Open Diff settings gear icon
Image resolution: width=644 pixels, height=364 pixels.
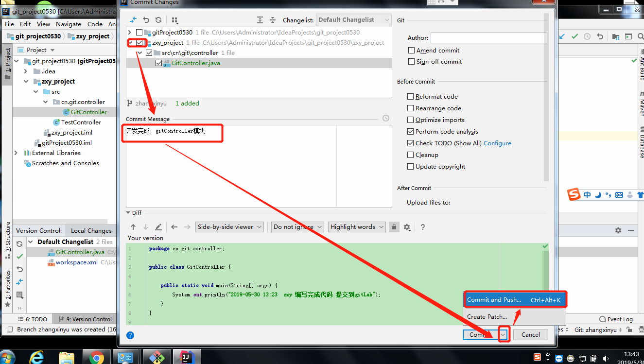tap(407, 227)
